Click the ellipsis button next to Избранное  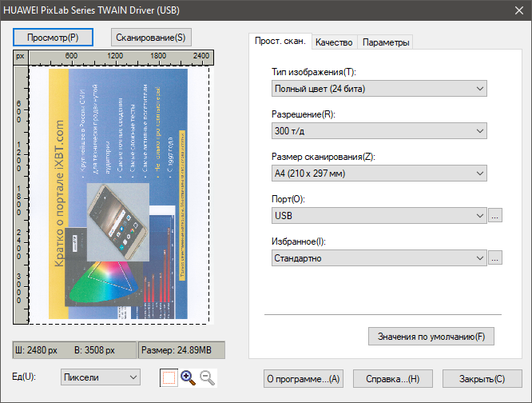tap(495, 257)
